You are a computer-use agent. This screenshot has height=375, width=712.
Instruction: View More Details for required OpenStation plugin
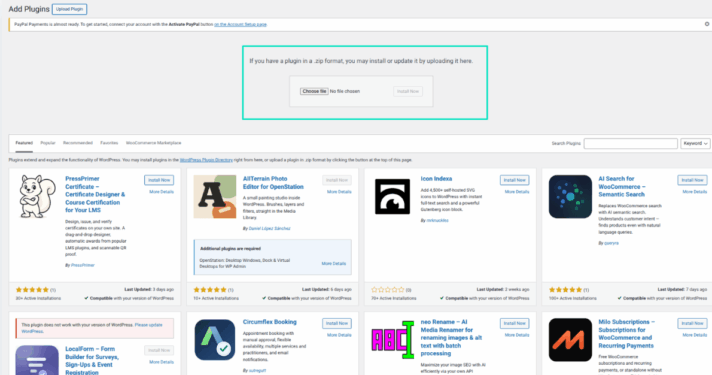(x=334, y=263)
